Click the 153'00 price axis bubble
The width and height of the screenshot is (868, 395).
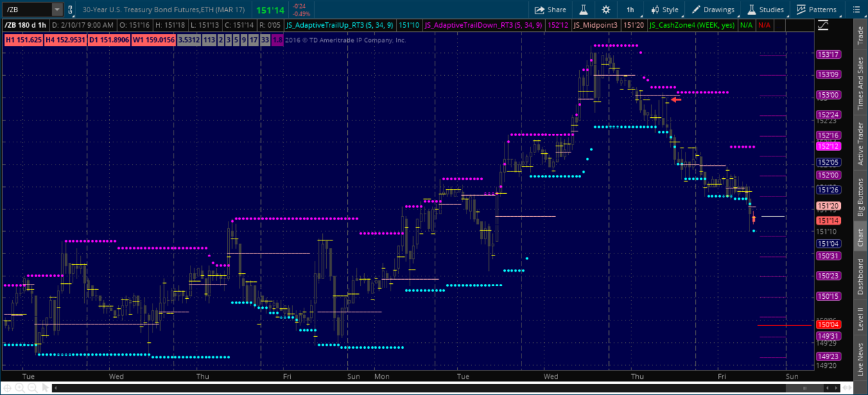pos(829,95)
